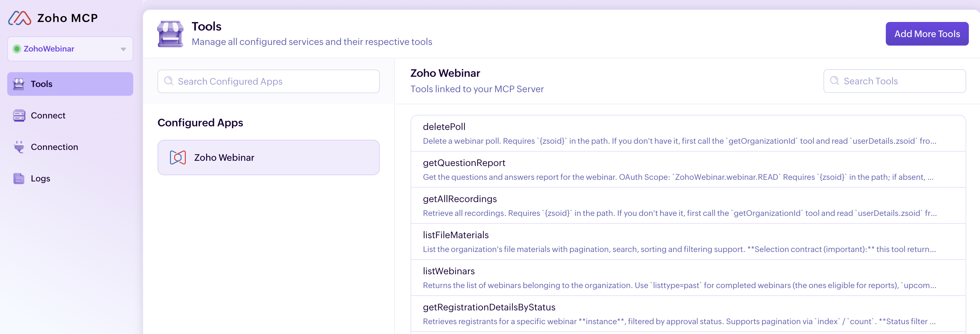
Task: Click the getQuestionReport description text
Action: click(678, 177)
